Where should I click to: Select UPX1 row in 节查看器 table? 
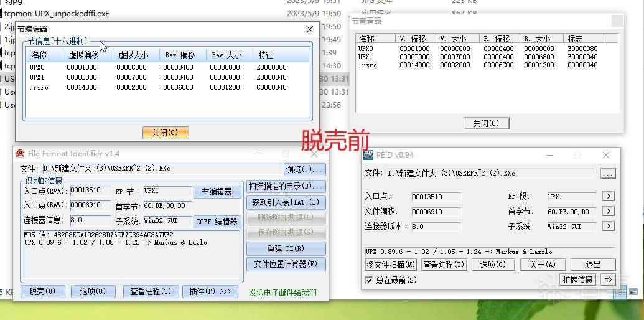487,57
